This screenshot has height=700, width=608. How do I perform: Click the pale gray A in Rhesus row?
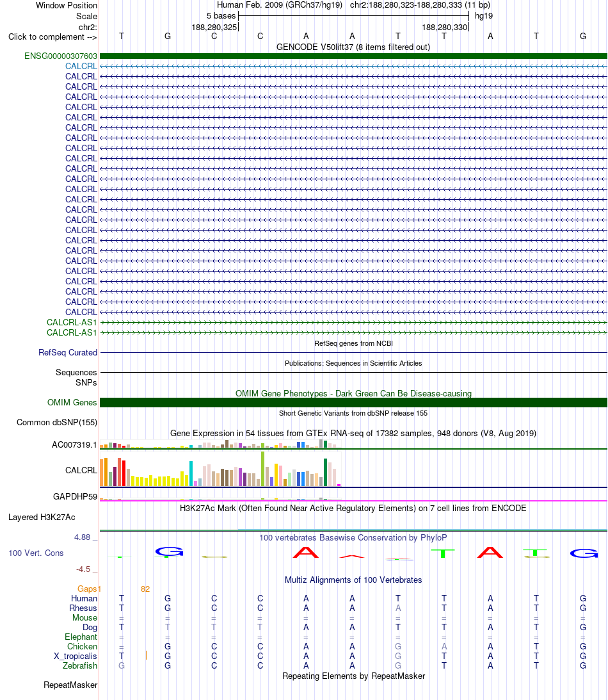pos(398,608)
